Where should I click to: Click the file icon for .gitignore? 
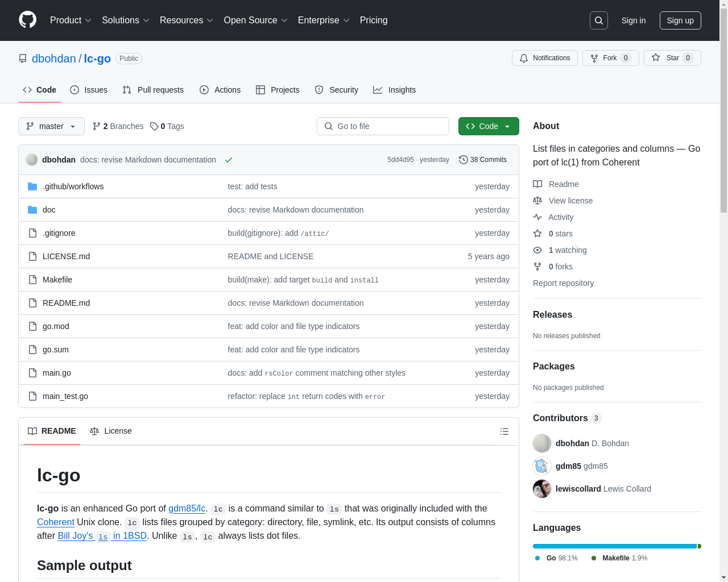click(32, 233)
